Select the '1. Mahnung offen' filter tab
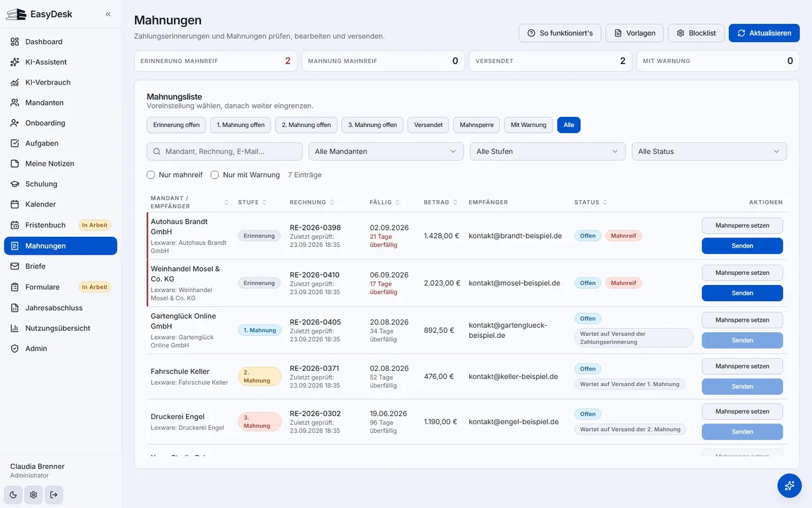Viewport: 812px width, 508px height. coord(240,125)
